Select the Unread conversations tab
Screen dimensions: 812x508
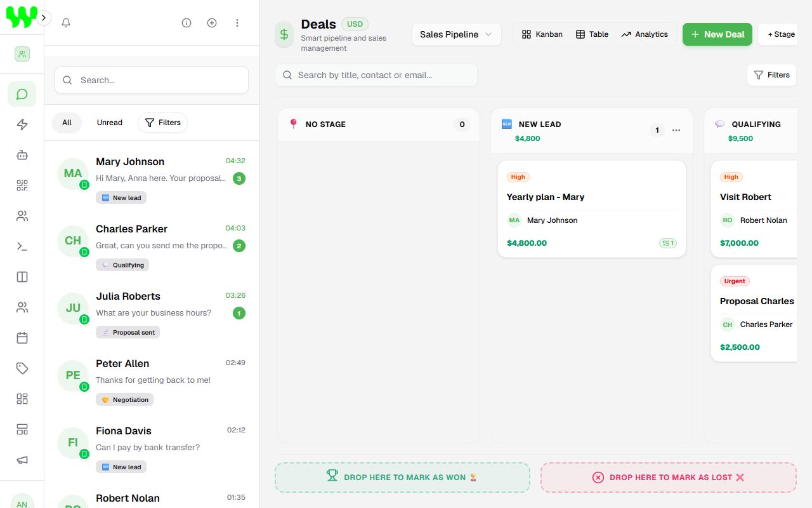[110, 123]
